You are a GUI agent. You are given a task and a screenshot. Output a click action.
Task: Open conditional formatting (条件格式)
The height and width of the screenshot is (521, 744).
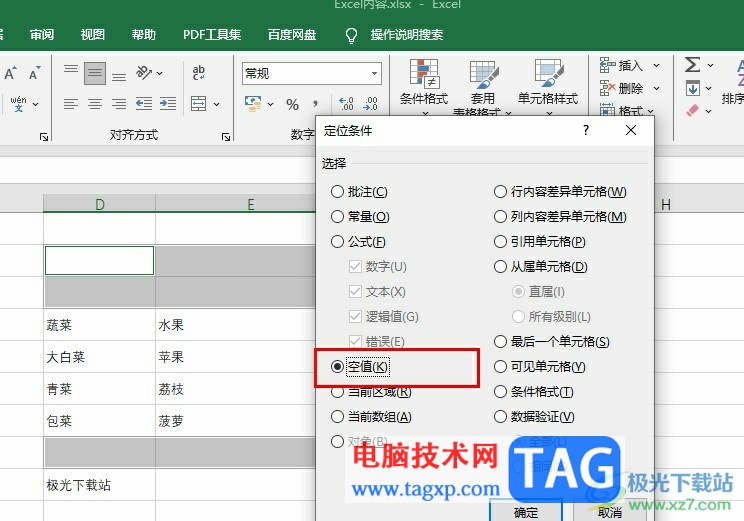pos(424,87)
